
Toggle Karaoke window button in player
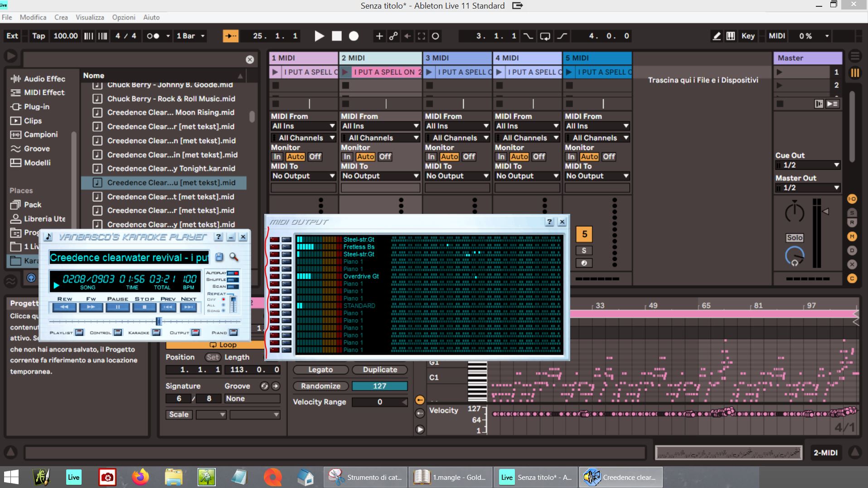tap(156, 332)
